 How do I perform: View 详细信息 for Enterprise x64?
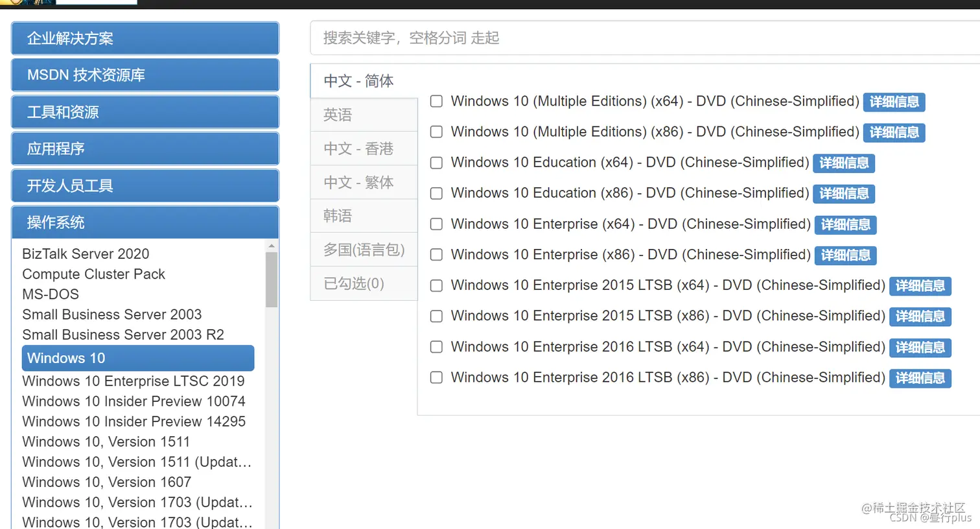point(846,224)
